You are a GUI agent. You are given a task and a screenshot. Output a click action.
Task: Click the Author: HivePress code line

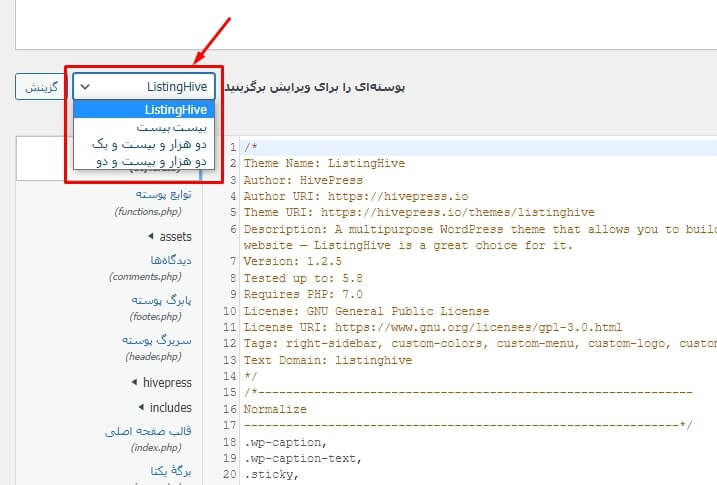coord(303,180)
